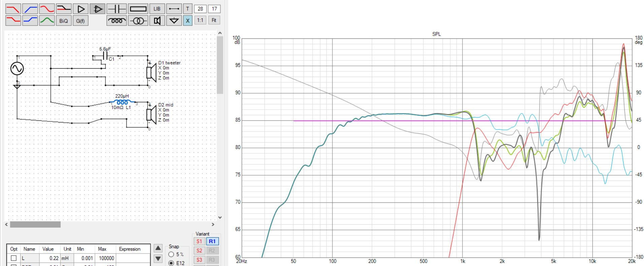Click the Fit schematic button
The height and width of the screenshot is (266, 644).
pyautogui.click(x=214, y=20)
